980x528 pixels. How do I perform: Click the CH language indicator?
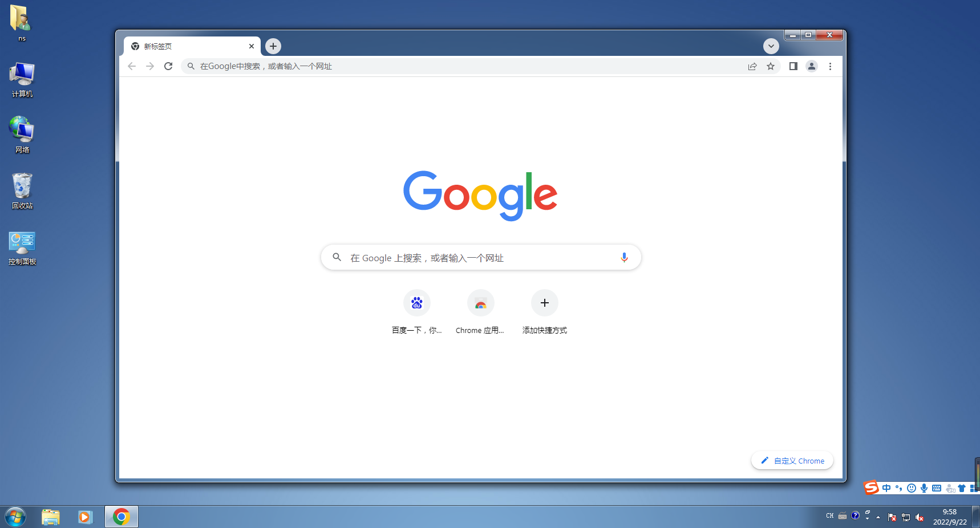point(830,516)
